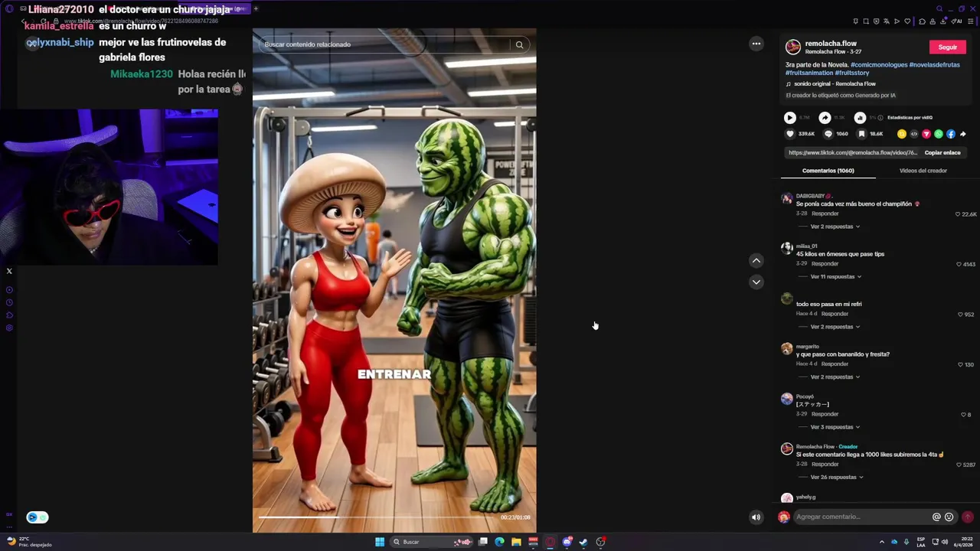Click the yellow repost icon
The height and width of the screenshot is (551, 980).
[x=901, y=134]
